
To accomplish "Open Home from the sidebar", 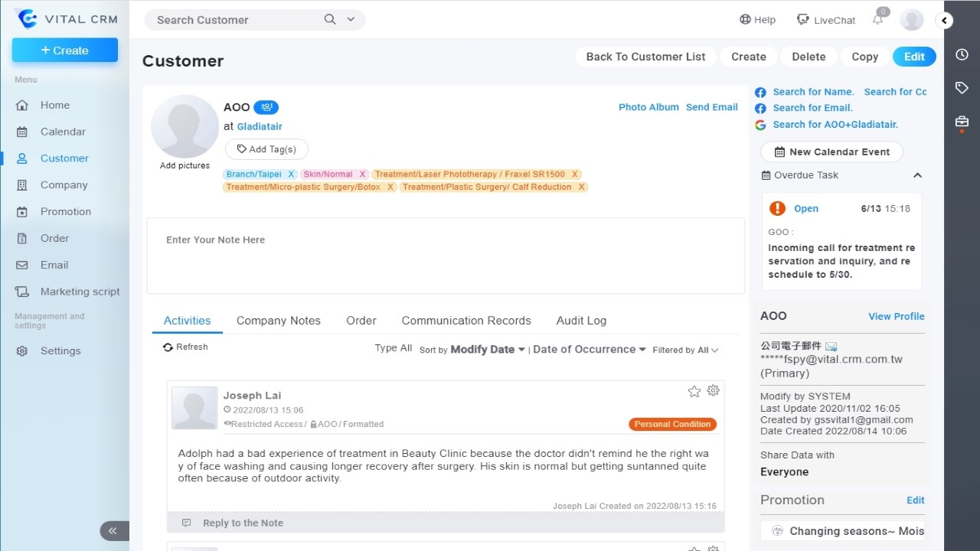I will 54,105.
